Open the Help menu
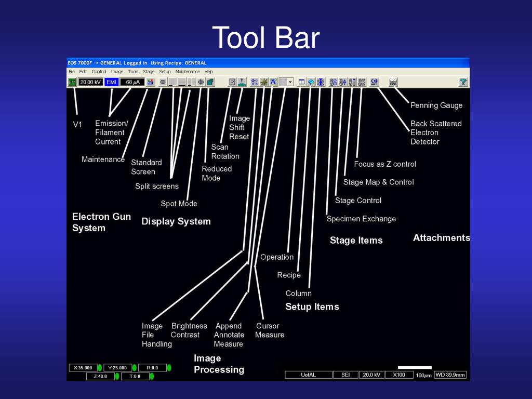This screenshot has height=399, width=532. (209, 72)
